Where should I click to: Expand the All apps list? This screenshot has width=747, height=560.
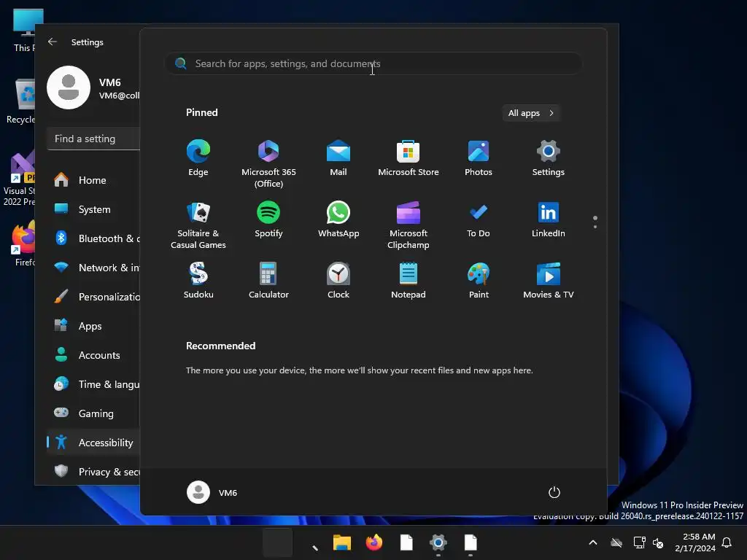tap(531, 113)
